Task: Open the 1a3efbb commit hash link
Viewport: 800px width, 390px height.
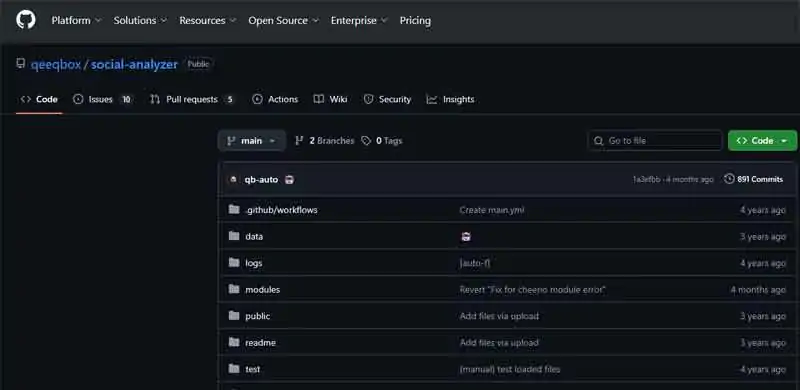Action: point(646,180)
